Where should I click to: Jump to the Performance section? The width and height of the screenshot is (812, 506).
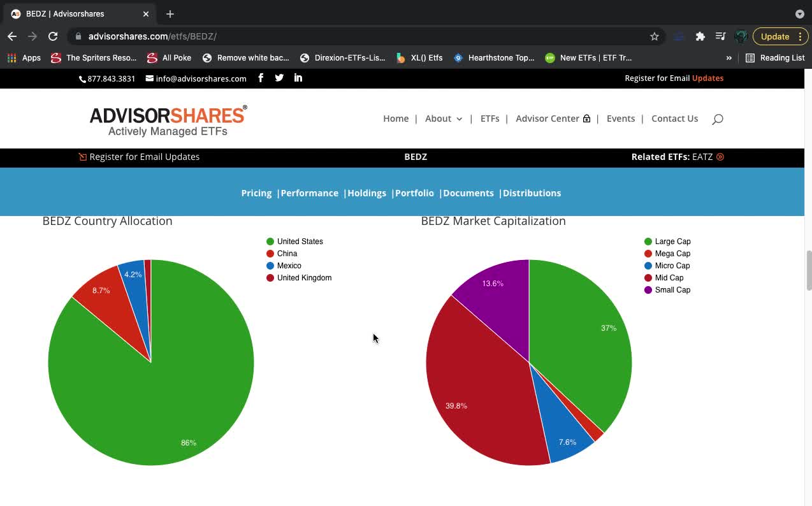[309, 193]
